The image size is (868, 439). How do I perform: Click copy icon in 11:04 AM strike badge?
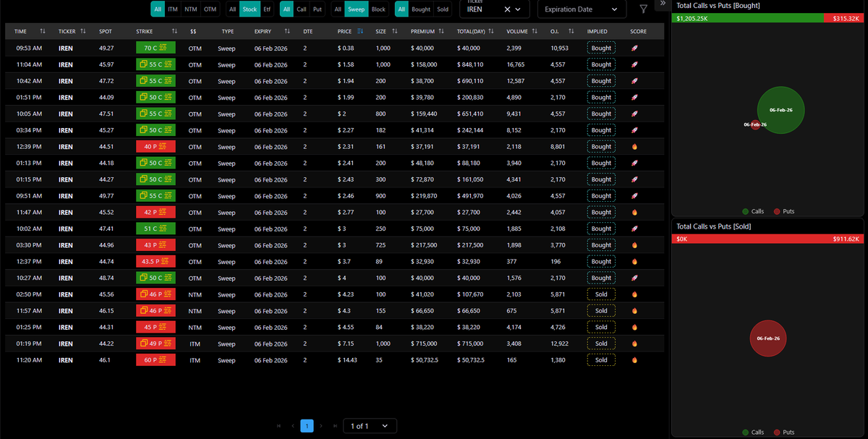[142, 64]
